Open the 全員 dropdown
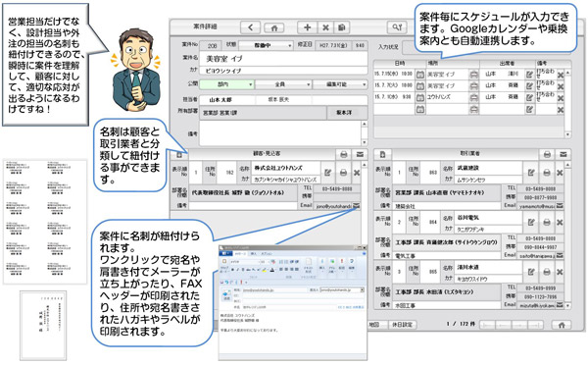The width and height of the screenshot is (588, 365). click(283, 84)
